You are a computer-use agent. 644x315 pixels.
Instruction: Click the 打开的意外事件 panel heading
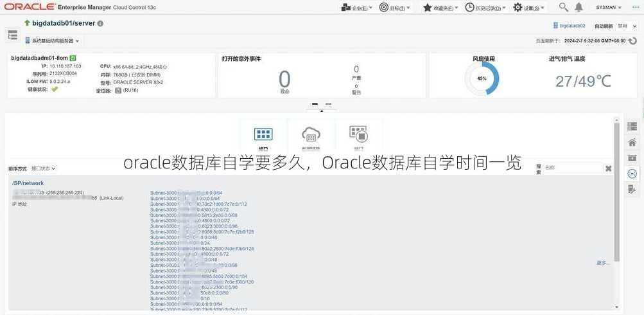[x=241, y=59]
